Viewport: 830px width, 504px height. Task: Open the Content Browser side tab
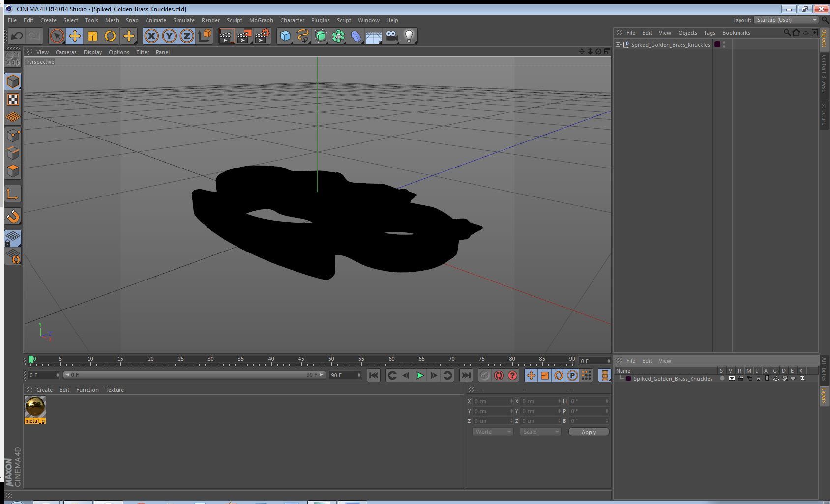click(x=825, y=74)
